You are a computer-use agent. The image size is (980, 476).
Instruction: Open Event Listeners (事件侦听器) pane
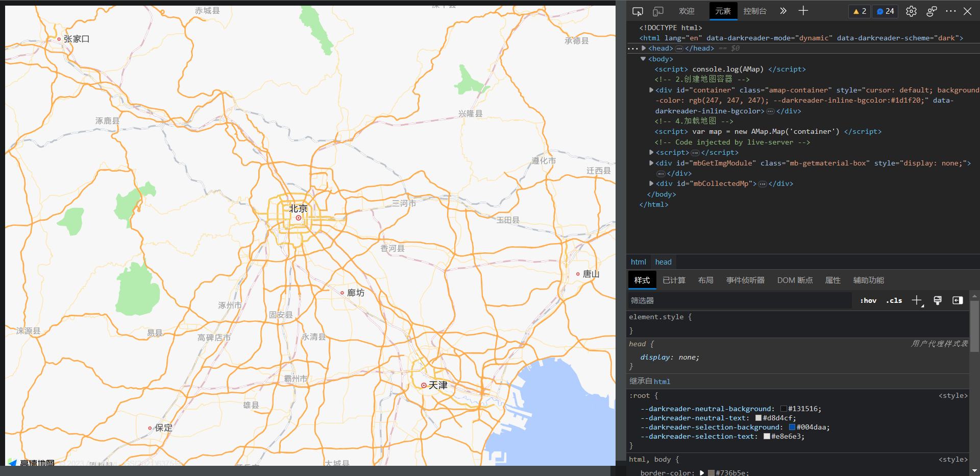(x=745, y=280)
